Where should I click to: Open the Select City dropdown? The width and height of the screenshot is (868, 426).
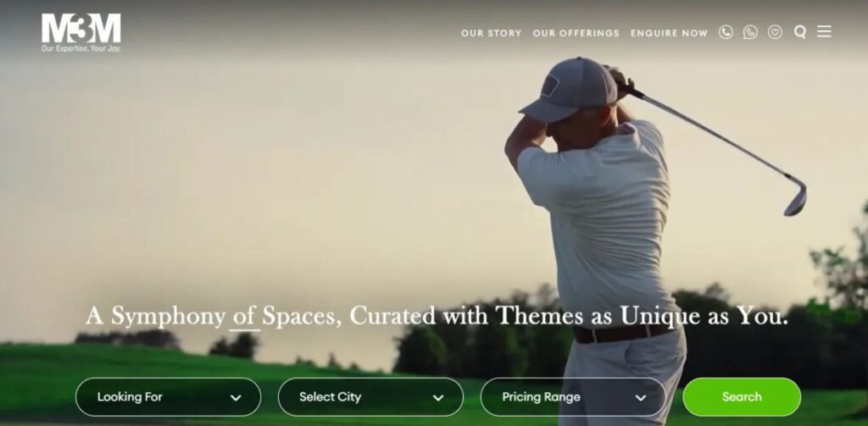tap(370, 396)
